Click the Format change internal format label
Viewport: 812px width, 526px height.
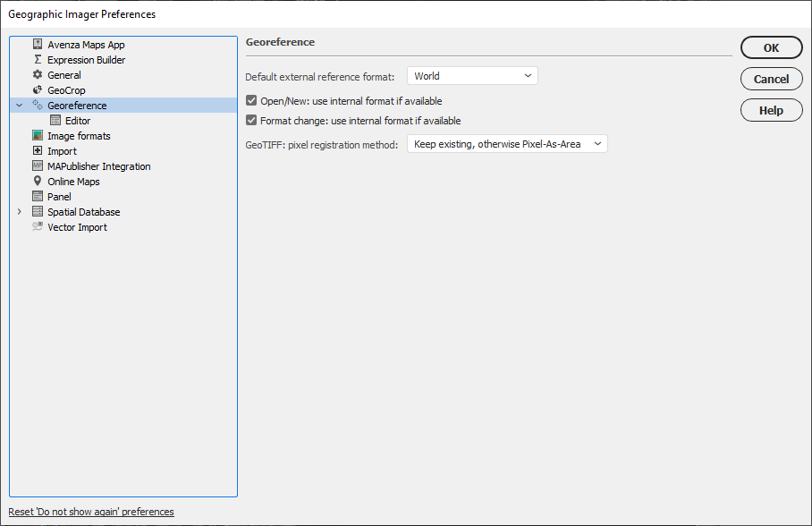[360, 121]
